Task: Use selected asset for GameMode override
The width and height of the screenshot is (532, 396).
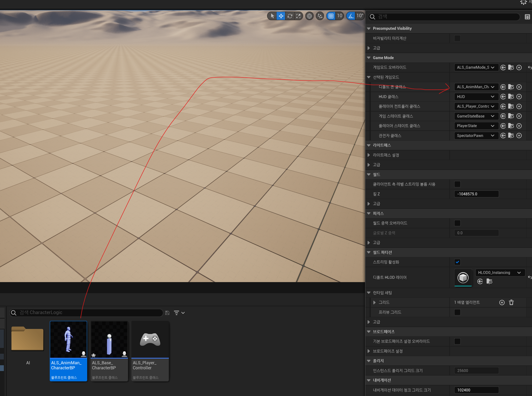Action: click(x=503, y=68)
